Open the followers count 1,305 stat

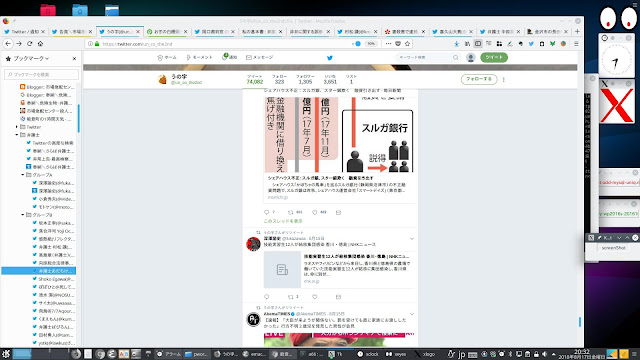[x=305, y=79]
